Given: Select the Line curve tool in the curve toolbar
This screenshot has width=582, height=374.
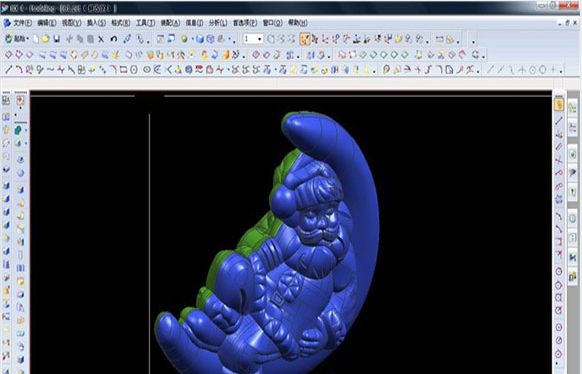Looking at the screenshot, I should coord(9,69).
